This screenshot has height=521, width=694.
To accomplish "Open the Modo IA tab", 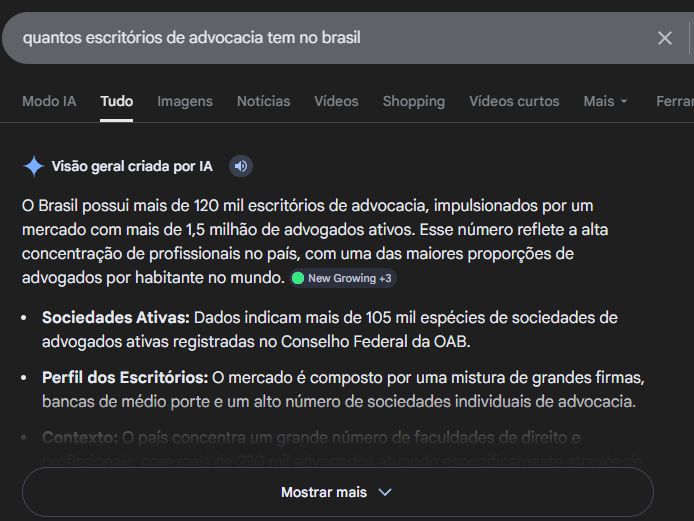I will (49, 101).
